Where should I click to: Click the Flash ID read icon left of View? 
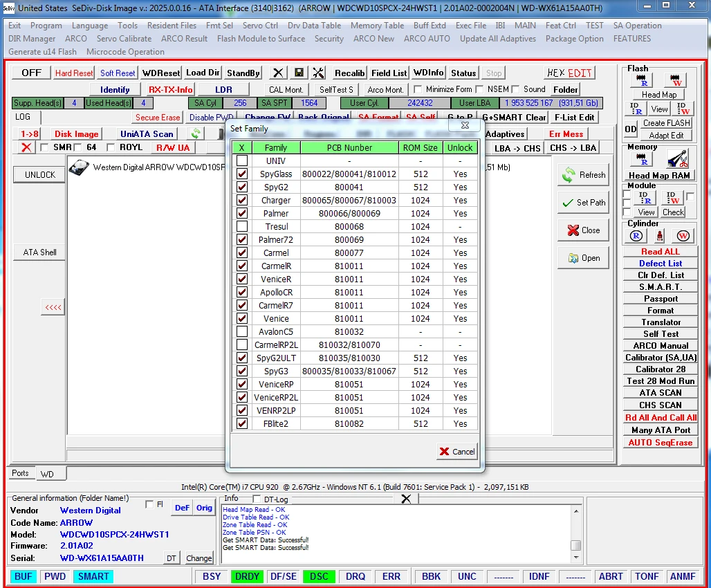pos(636,109)
